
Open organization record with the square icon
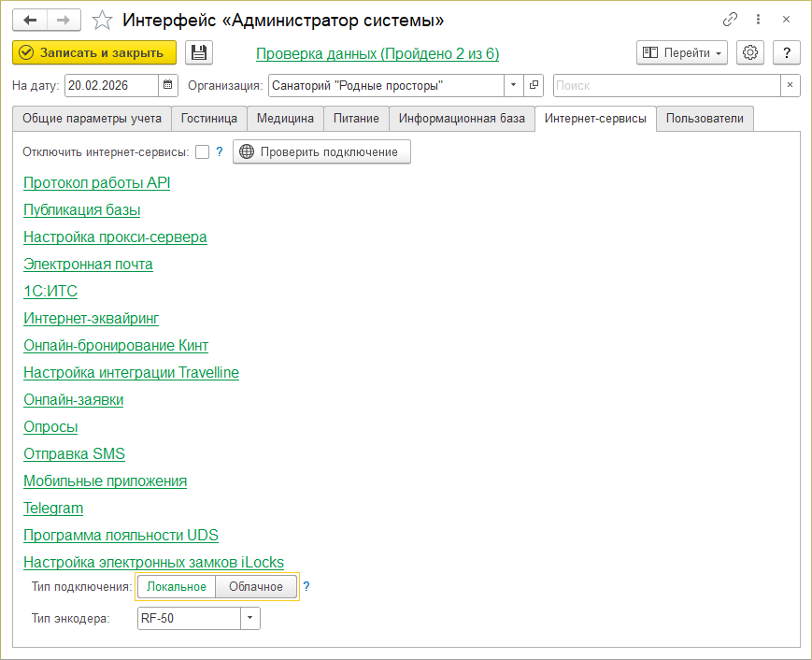(x=534, y=86)
